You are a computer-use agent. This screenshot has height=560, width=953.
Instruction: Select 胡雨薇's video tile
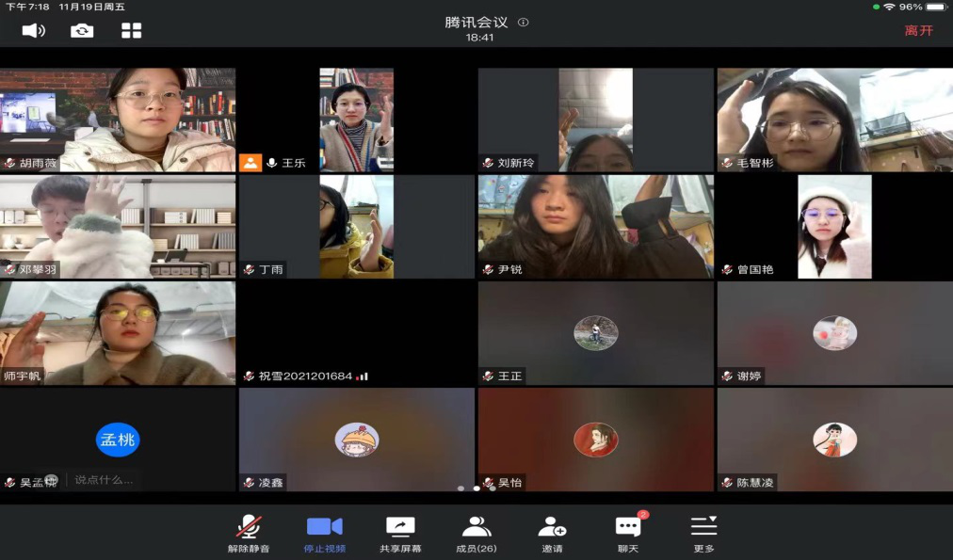118,119
